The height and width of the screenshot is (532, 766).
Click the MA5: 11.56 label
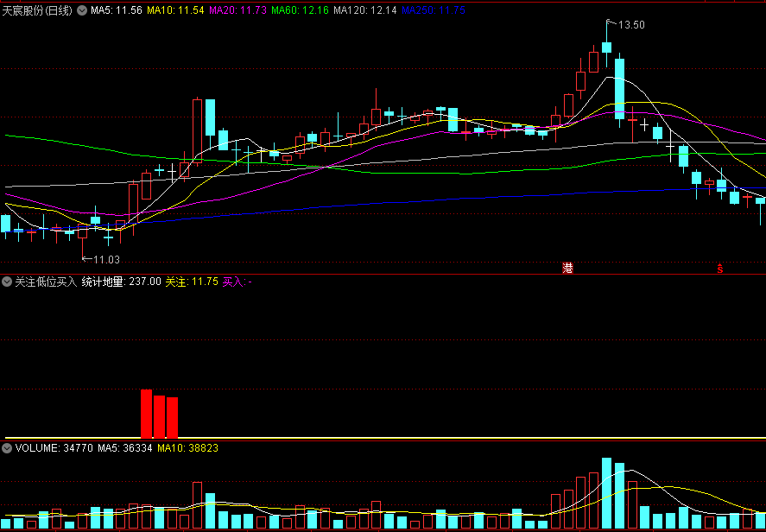[117, 10]
